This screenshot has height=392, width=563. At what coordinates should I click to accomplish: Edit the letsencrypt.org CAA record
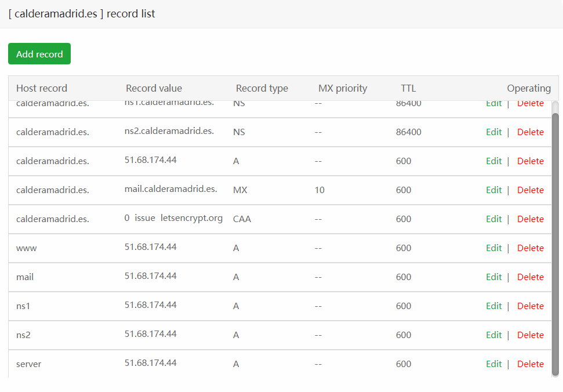(493, 219)
